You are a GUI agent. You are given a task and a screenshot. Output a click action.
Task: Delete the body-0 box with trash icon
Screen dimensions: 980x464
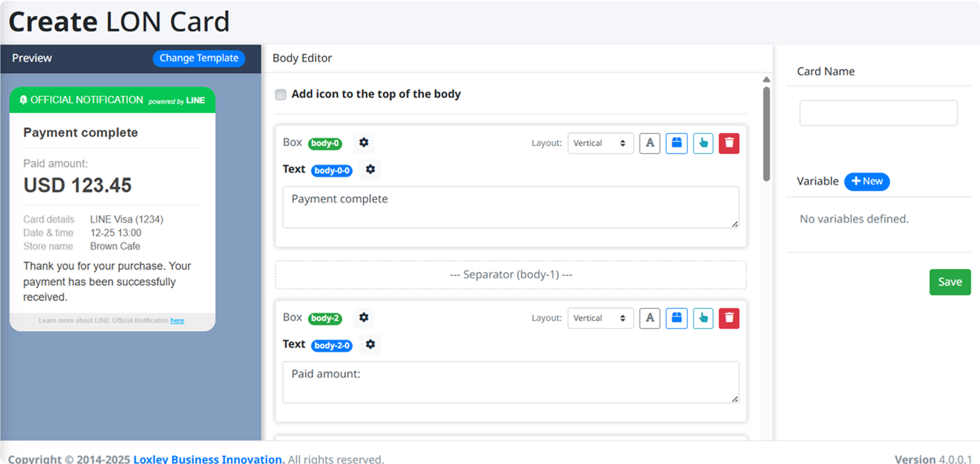pos(729,143)
